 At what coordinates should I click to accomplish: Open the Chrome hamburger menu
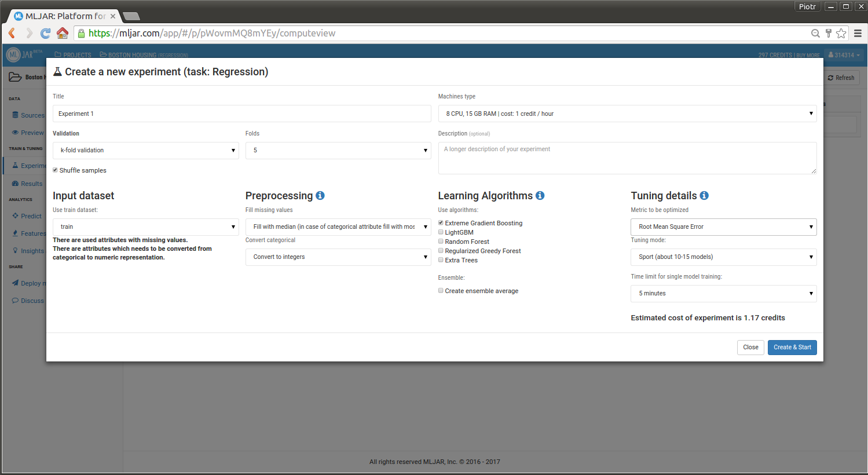click(858, 33)
